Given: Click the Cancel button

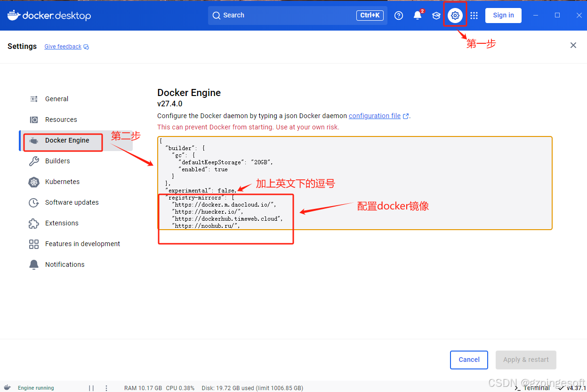Looking at the screenshot, I should click(469, 360).
